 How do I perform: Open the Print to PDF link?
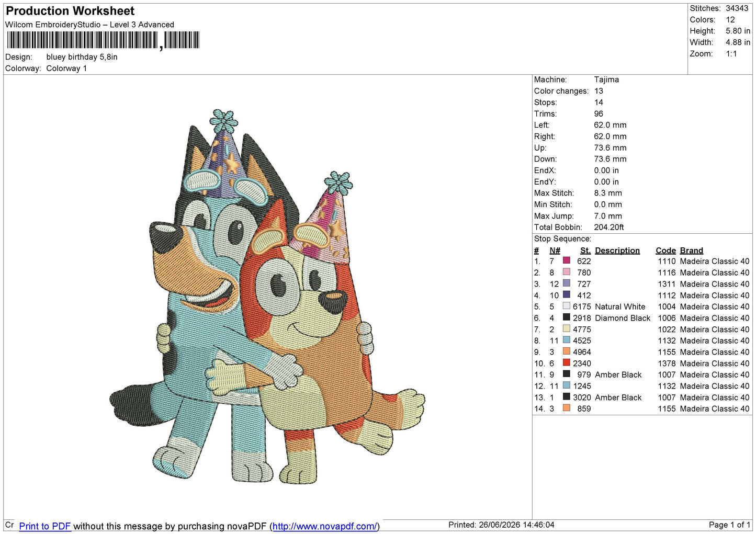point(45,526)
